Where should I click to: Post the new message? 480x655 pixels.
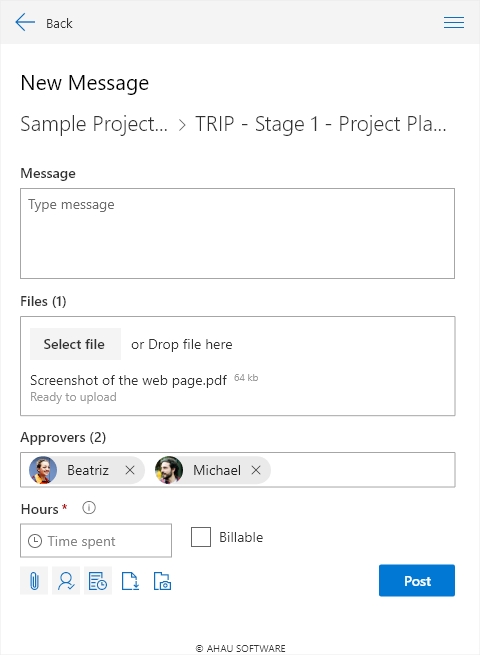pos(417,581)
